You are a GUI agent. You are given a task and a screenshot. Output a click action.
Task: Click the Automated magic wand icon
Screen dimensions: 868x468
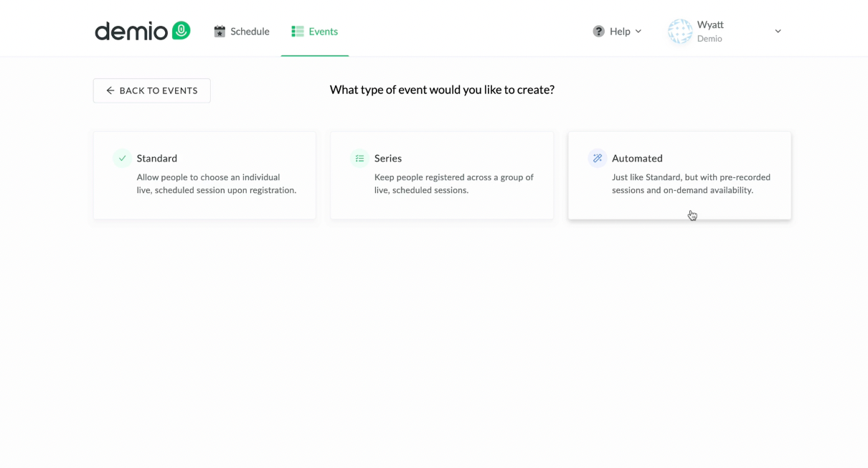(x=598, y=158)
